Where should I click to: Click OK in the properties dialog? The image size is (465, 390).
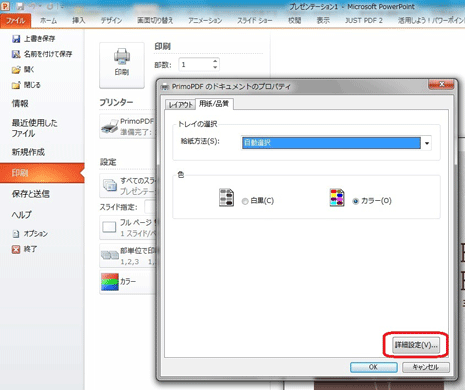(374, 367)
